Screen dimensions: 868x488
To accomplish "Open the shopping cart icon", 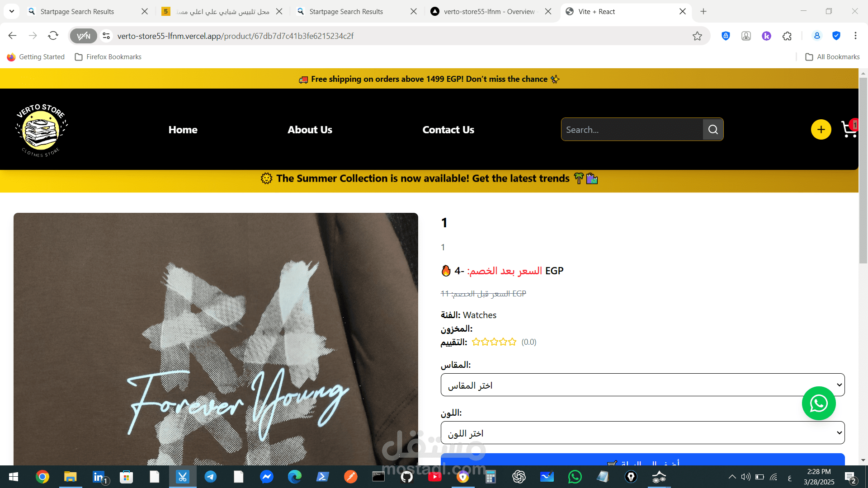I will coord(849,129).
